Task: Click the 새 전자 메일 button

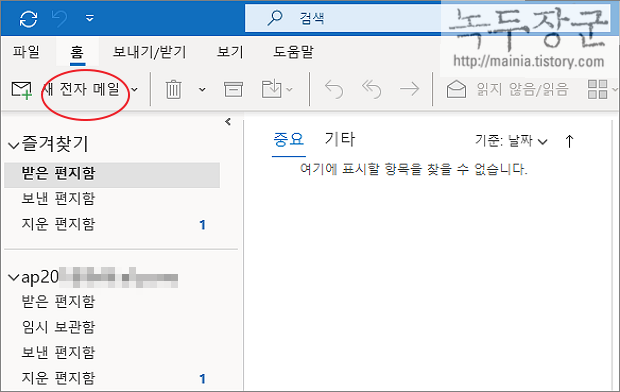Action: pyautogui.click(x=81, y=89)
